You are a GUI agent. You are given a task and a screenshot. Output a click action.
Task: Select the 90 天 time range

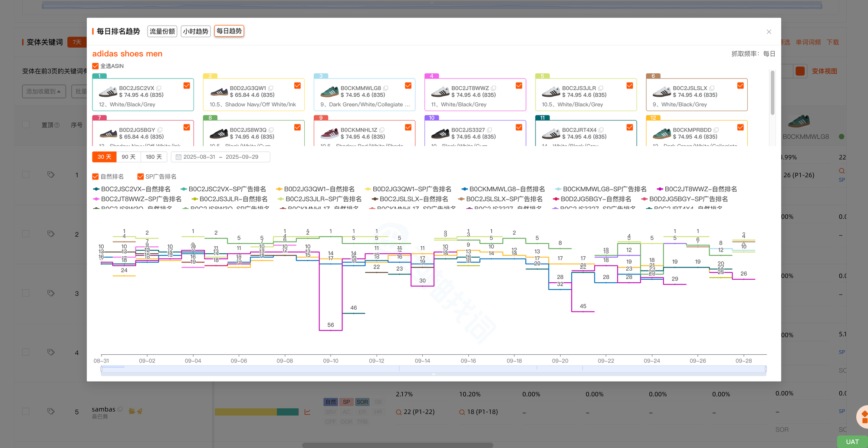coord(128,157)
